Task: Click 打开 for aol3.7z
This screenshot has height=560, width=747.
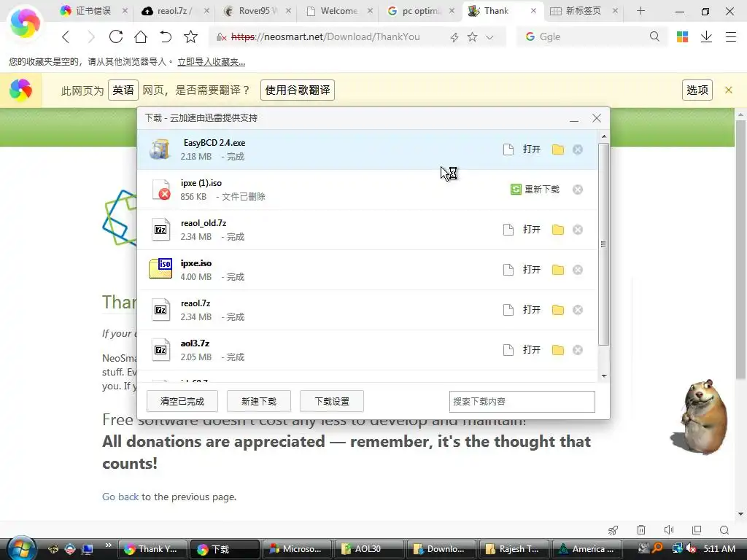Action: [532, 349]
